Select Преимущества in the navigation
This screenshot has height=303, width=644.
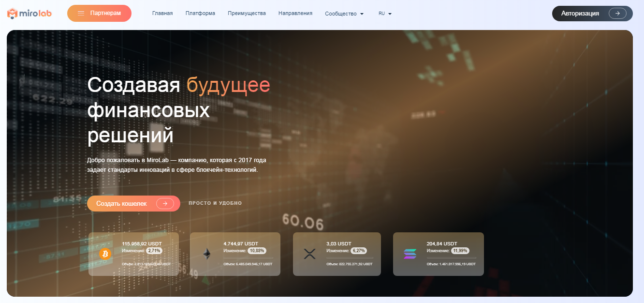pos(247,14)
